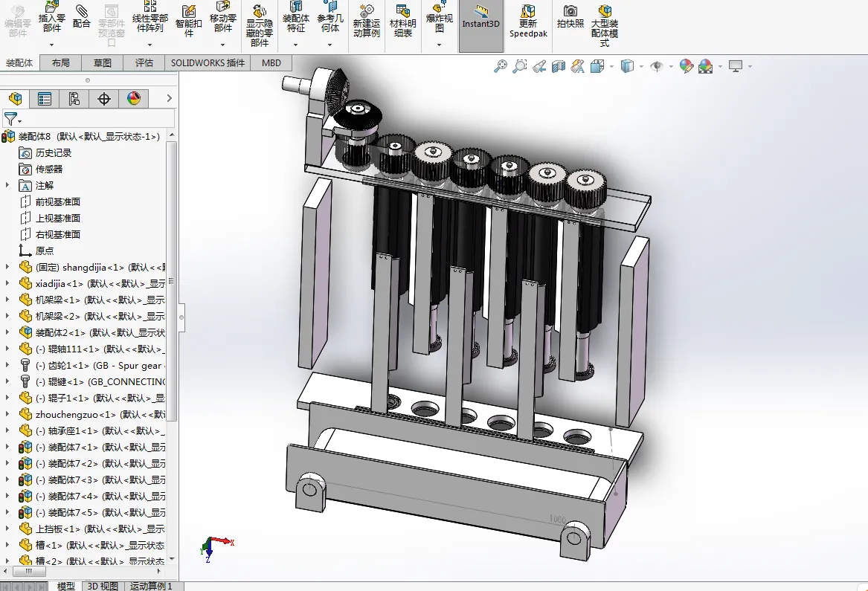The width and height of the screenshot is (868, 591).
Task: Select the Mate (配合) tool
Action: (81, 16)
